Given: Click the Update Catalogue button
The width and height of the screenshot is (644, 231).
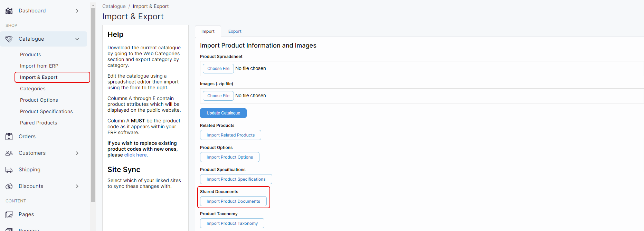Looking at the screenshot, I should 223,113.
